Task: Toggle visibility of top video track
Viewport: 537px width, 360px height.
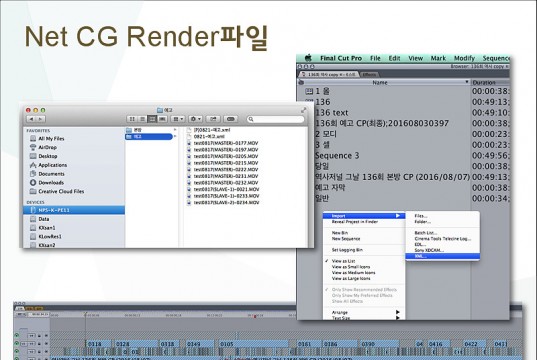Action: (x=16, y=335)
